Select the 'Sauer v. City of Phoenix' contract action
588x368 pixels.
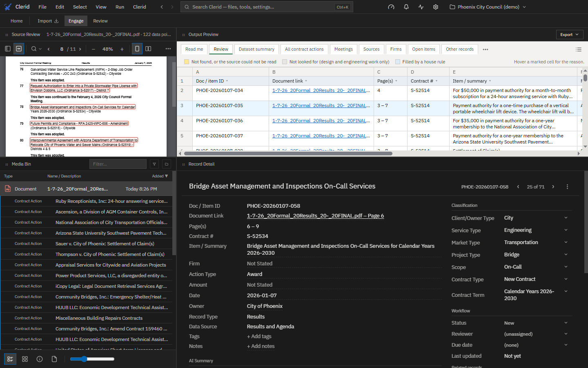coord(86,244)
